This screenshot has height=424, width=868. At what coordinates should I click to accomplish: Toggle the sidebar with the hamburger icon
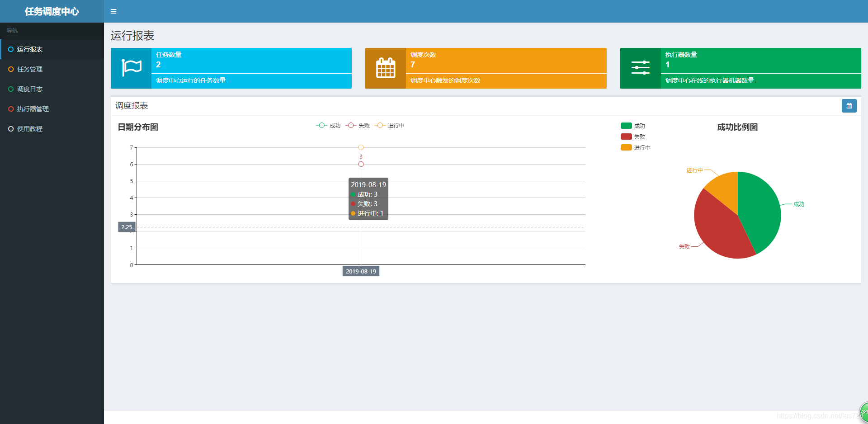(113, 11)
